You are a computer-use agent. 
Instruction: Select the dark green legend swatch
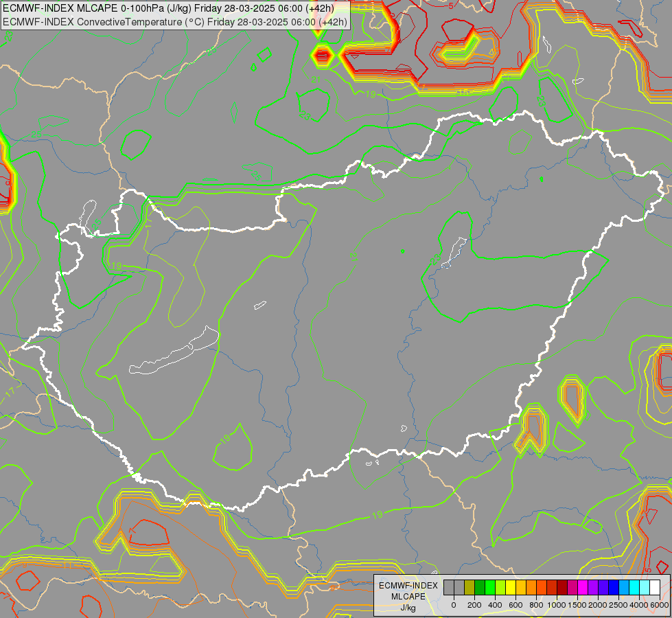click(480, 587)
